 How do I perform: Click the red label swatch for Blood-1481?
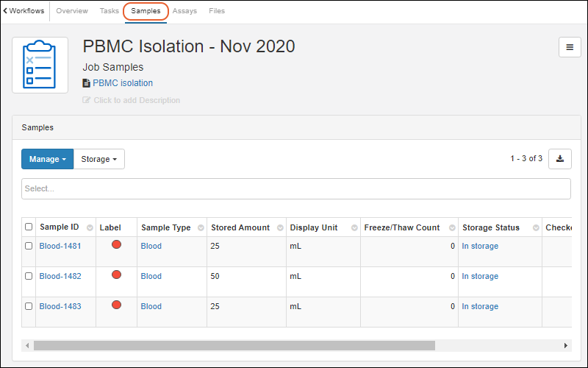pos(116,245)
